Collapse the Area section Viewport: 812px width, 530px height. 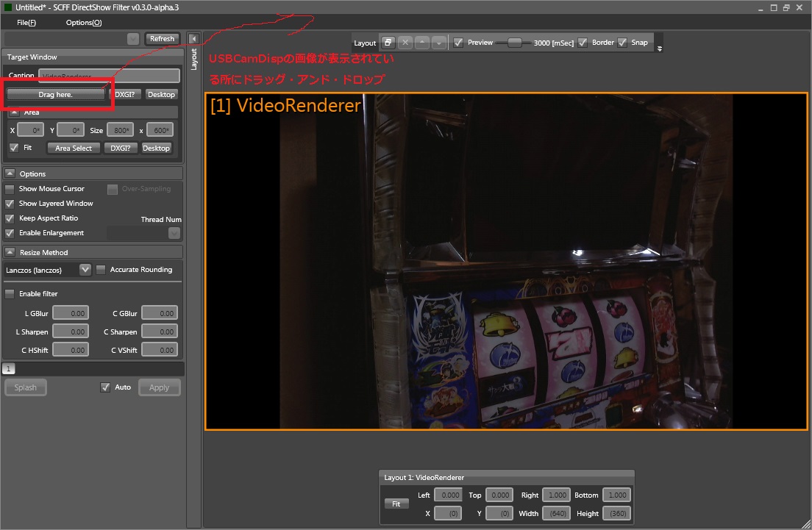15,112
